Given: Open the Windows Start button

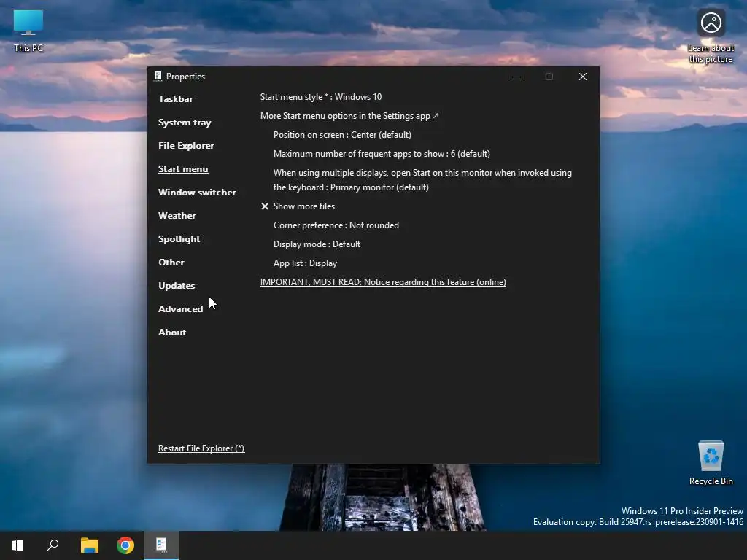Looking at the screenshot, I should pyautogui.click(x=18, y=545).
